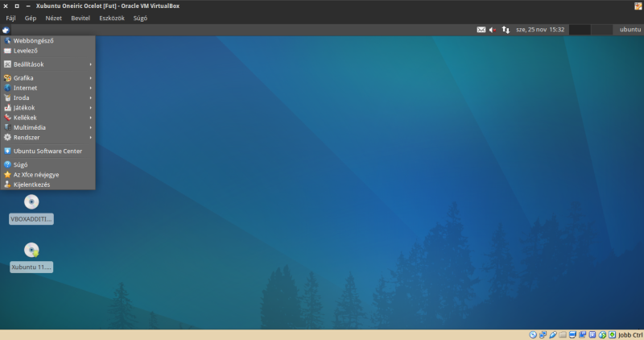The height and width of the screenshot is (340, 644).
Task: Expand the Multimédia submenu
Action: [48, 127]
